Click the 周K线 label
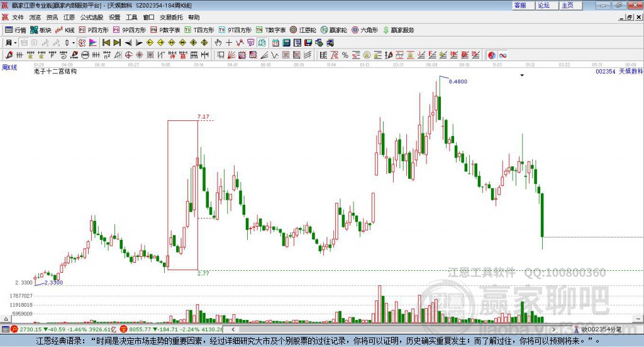 point(9,67)
